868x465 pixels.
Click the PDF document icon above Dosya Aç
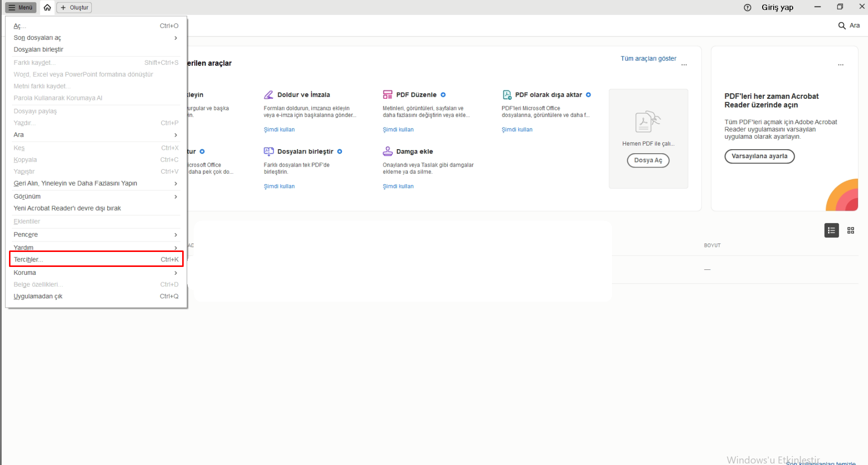647,121
